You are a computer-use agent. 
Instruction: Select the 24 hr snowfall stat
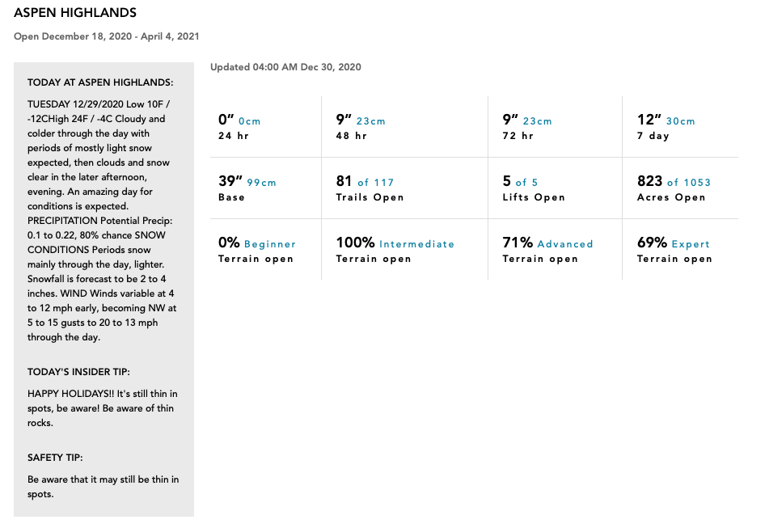coord(239,126)
